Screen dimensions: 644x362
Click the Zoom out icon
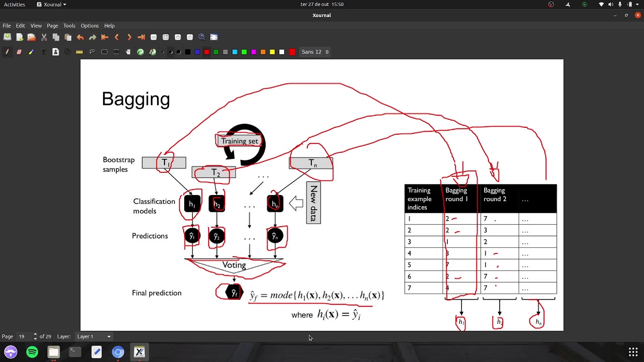[x=153, y=37]
